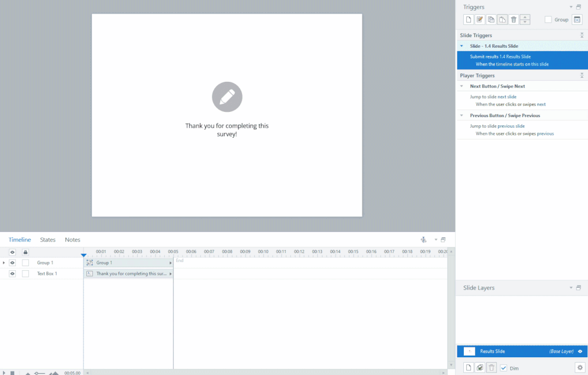Edit the selected trigger
The image size is (588, 375).
click(480, 19)
